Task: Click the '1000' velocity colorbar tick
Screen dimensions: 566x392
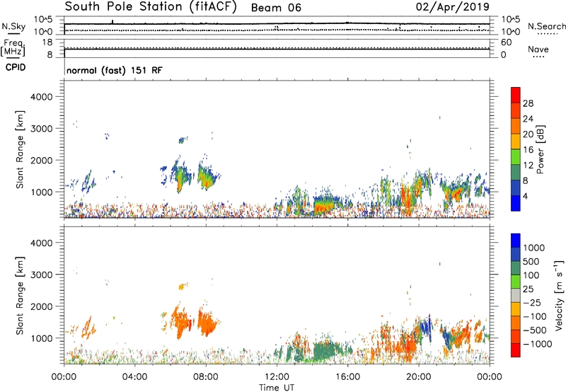Action: (534, 248)
